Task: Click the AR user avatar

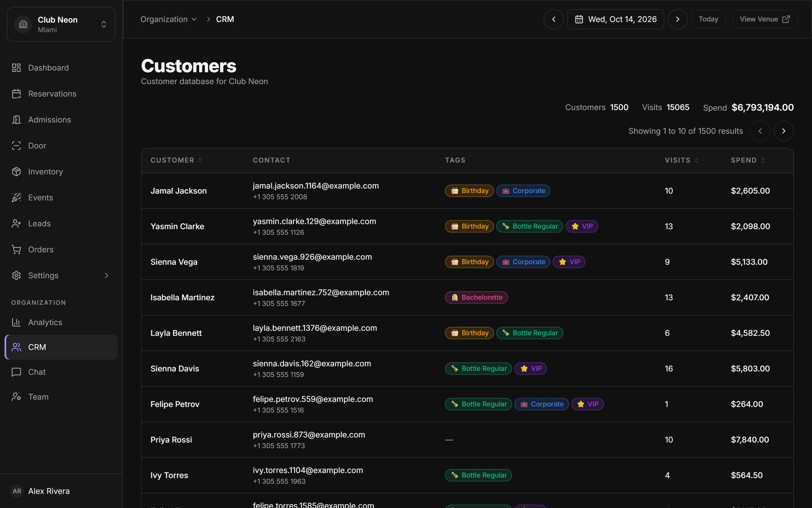Action: [17, 491]
